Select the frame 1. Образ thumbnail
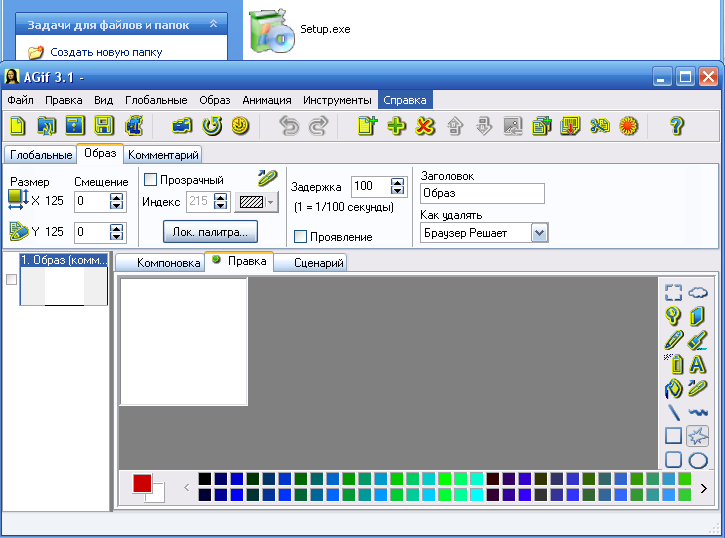The width and height of the screenshot is (725, 538). tap(64, 279)
